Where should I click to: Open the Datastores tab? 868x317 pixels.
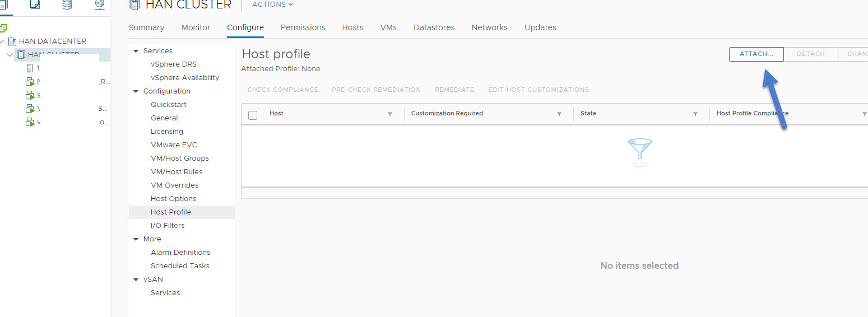[434, 27]
